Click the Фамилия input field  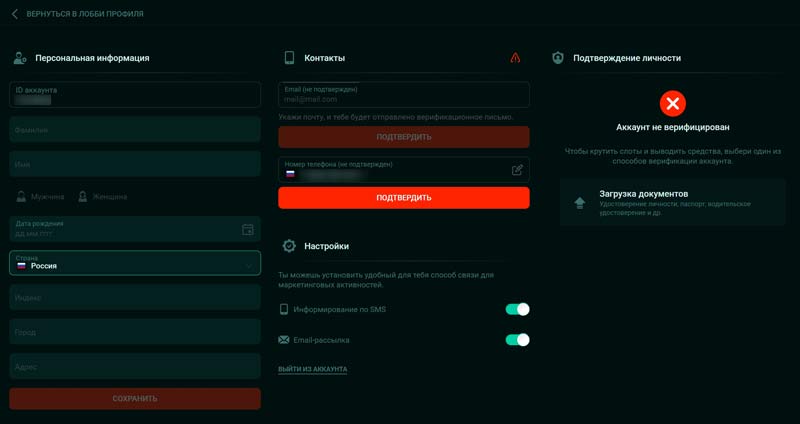point(135,130)
